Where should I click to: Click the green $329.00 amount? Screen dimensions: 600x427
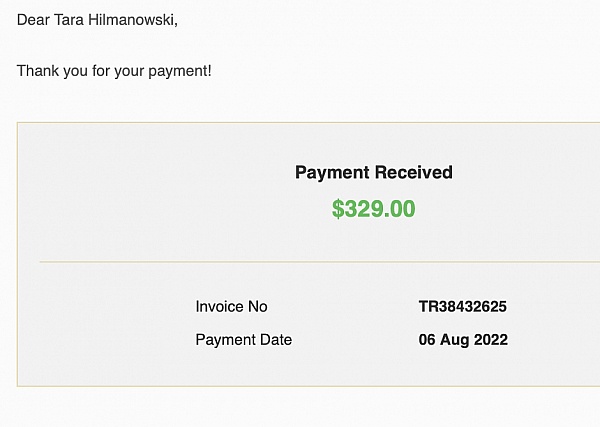coord(373,209)
